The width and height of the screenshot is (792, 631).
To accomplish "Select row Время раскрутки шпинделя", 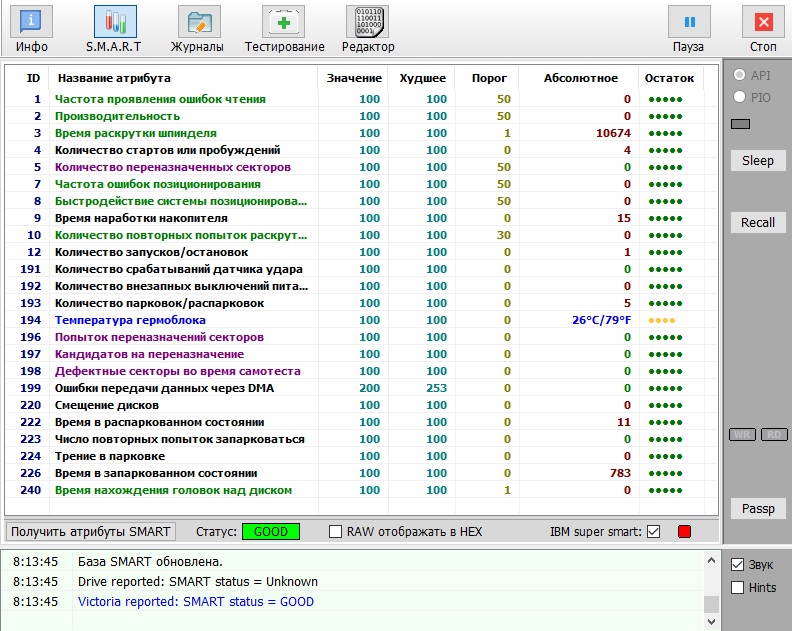I will click(361, 133).
